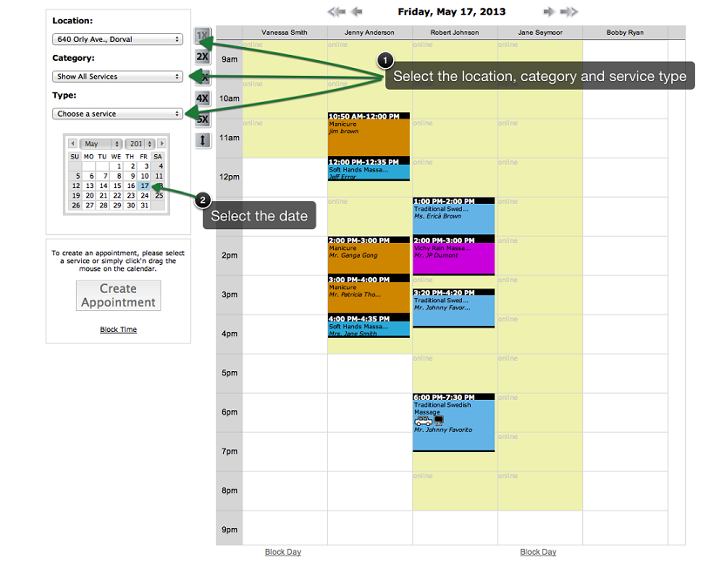Image resolution: width=714 pixels, height=588 pixels.
Task: Select May 22 in mini calendar
Action: 117,196
